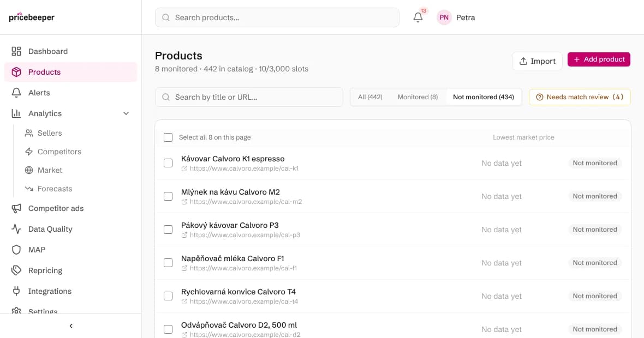Viewport: 644px width, 338px height.
Task: Click the Search products field
Action: point(277,17)
